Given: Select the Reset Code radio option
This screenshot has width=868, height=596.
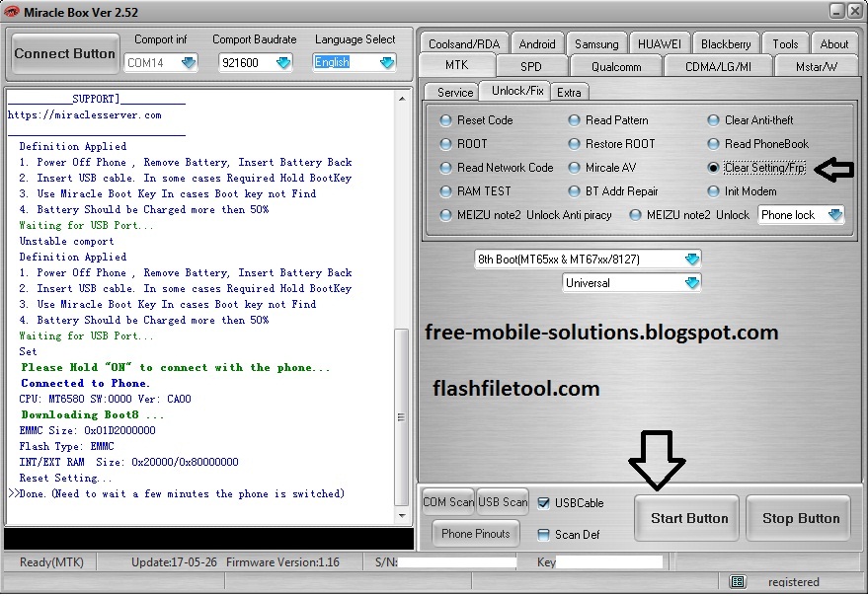Looking at the screenshot, I should click(x=476, y=120).
